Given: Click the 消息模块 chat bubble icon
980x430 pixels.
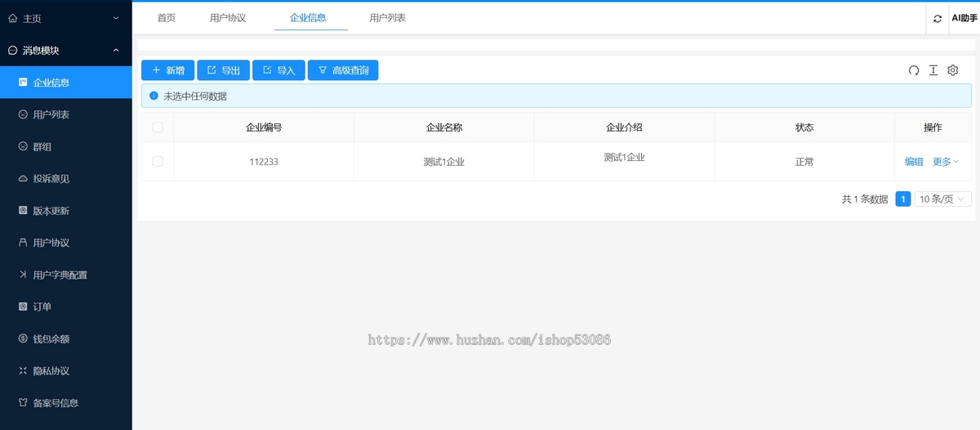Looking at the screenshot, I should pyautogui.click(x=12, y=51).
